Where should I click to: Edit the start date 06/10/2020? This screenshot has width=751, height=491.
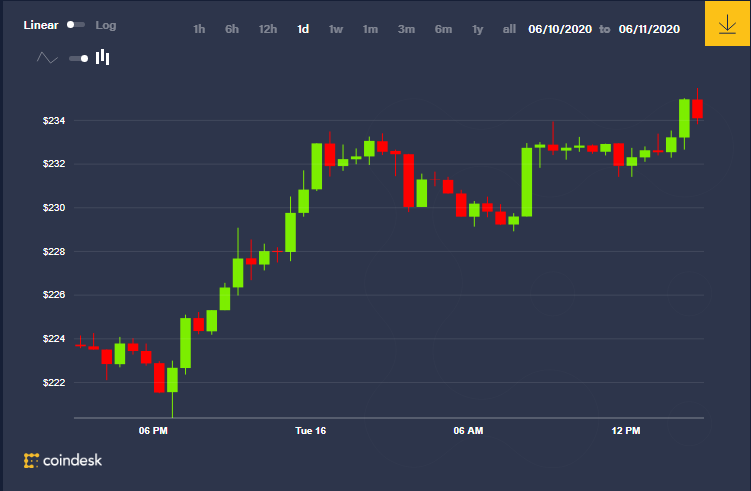tap(560, 29)
